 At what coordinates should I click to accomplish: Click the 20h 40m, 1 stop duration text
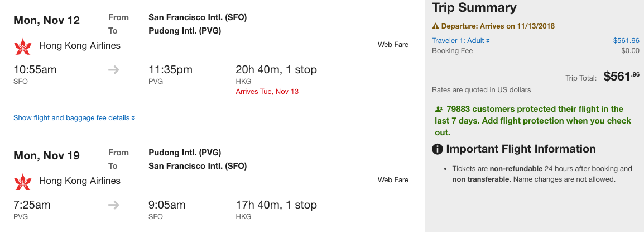pyautogui.click(x=276, y=70)
